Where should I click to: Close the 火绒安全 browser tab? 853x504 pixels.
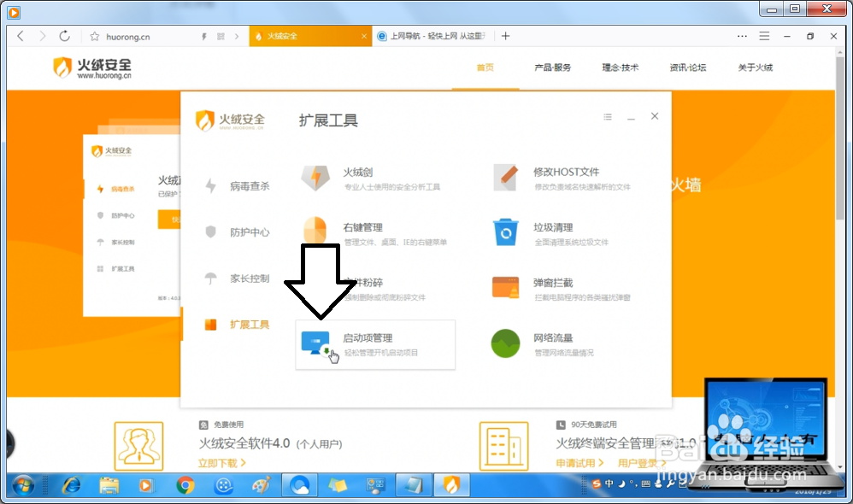pos(364,37)
